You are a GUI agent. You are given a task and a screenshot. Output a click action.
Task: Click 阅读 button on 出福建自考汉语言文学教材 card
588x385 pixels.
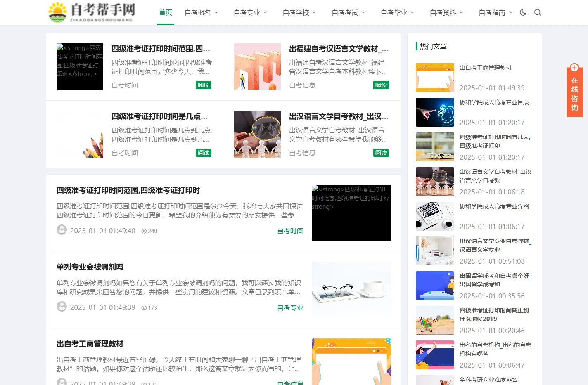point(381,85)
